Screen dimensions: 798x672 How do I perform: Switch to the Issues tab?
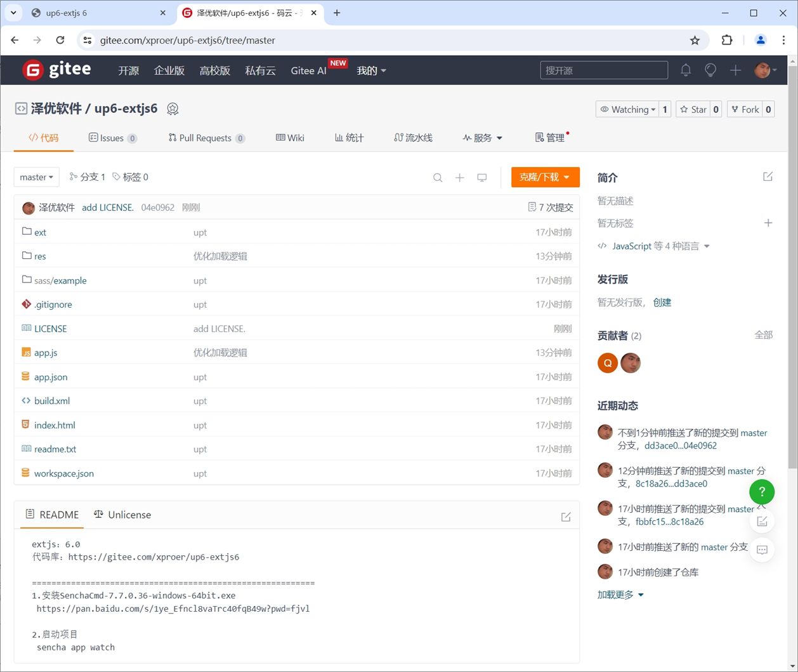112,138
